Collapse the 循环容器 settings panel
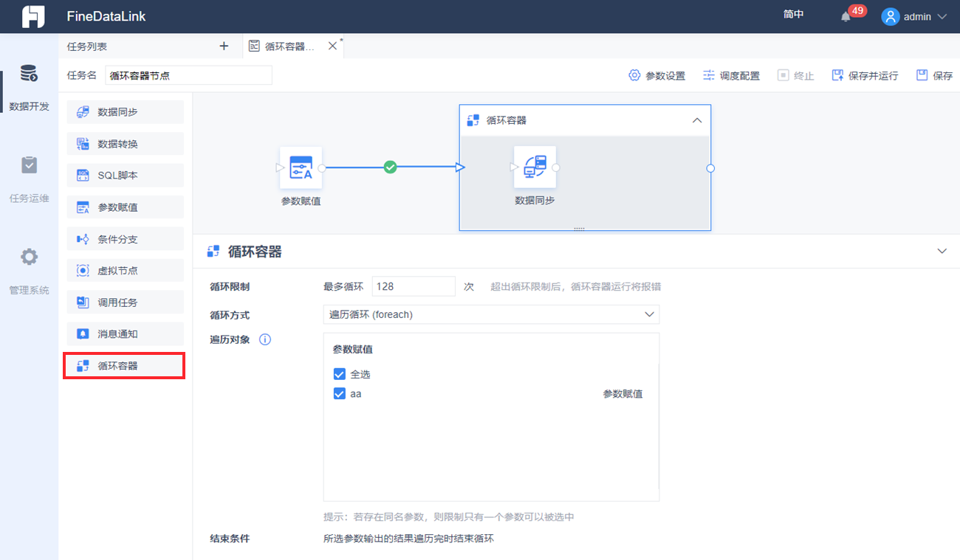Screen dimensions: 960x560 (x=942, y=252)
